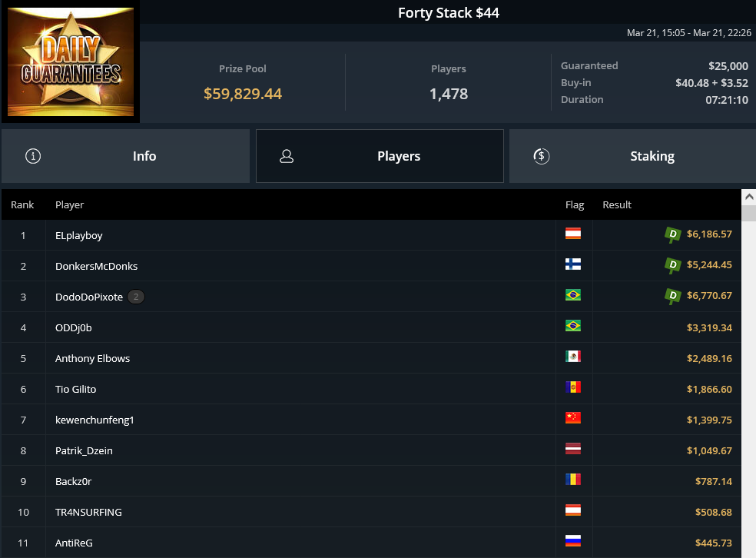Click the Mexican flag for Anthony Elbows
The height and width of the screenshot is (558, 756).
573,357
